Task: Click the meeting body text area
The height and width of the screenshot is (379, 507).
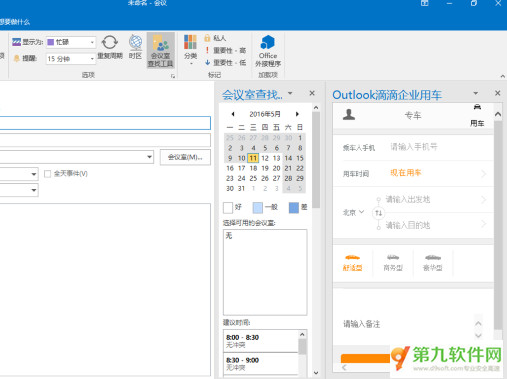Action: (105, 290)
